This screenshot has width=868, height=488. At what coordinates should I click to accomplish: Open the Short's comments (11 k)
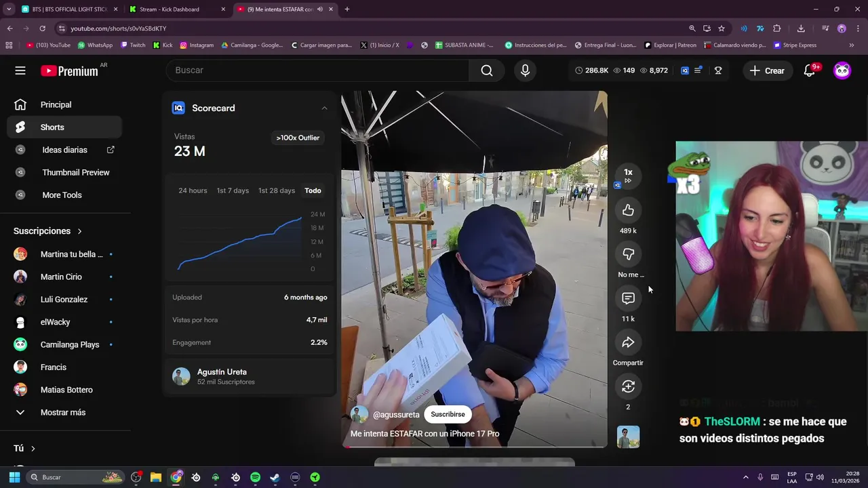[628, 298]
